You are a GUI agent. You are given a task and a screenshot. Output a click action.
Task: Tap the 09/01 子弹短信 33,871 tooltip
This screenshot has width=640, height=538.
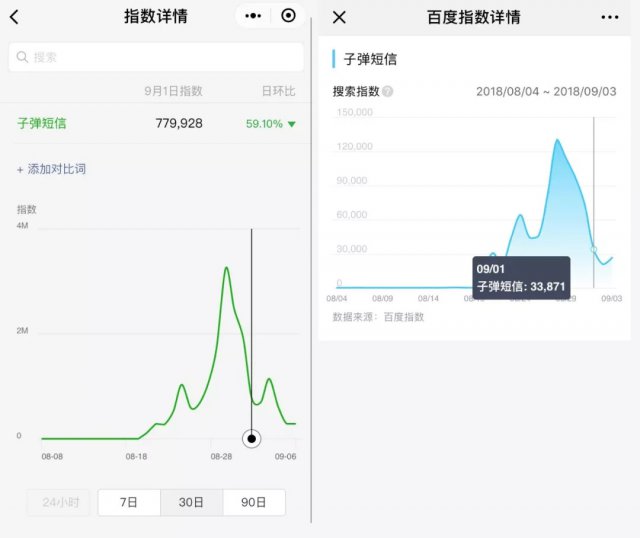click(520, 277)
